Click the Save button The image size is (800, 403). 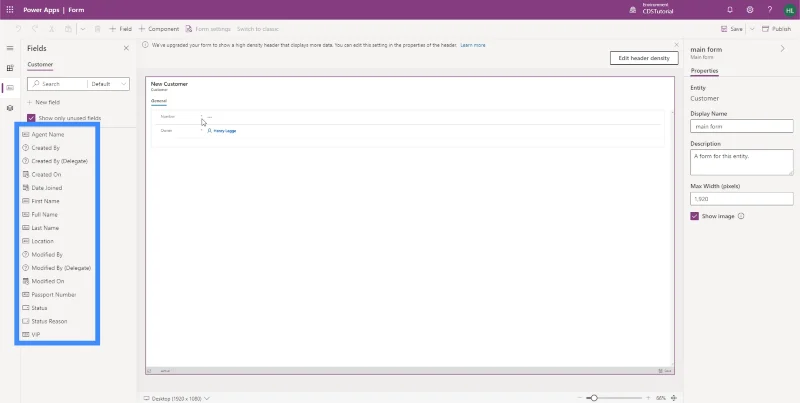[x=732, y=29]
